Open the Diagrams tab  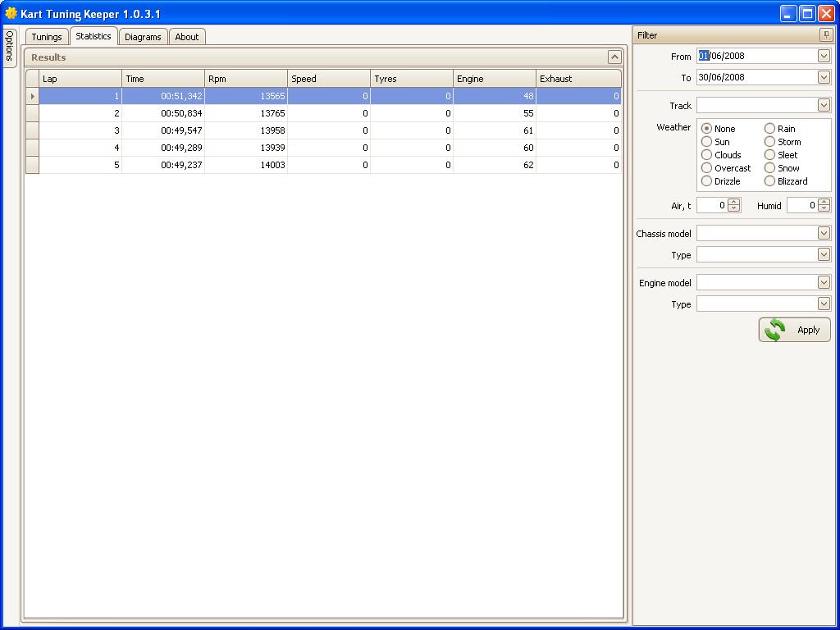pos(143,37)
